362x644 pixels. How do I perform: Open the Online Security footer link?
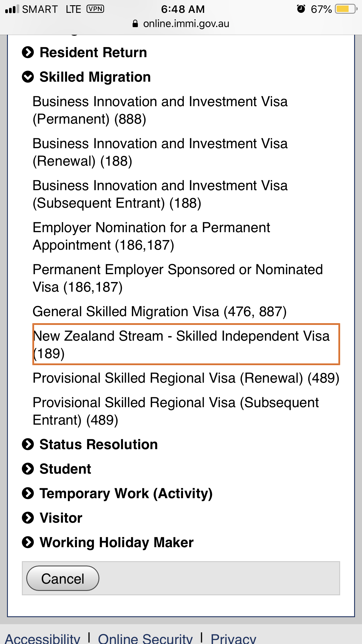coord(145,638)
